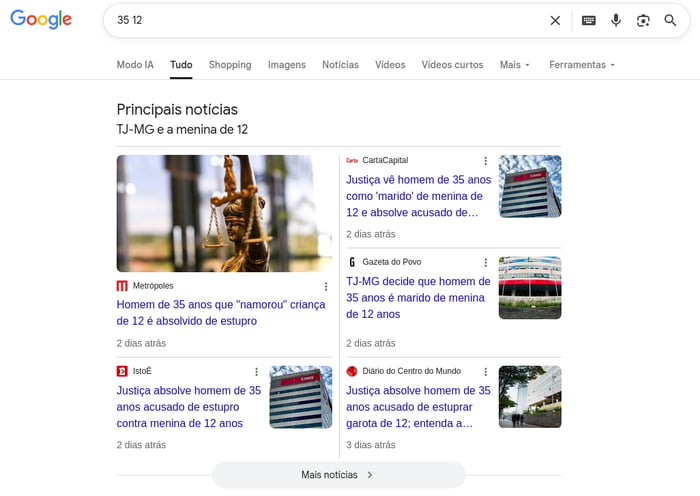The image size is (700, 496).
Task: Open options menu for Gazeta do Povo story
Action: pyautogui.click(x=485, y=263)
